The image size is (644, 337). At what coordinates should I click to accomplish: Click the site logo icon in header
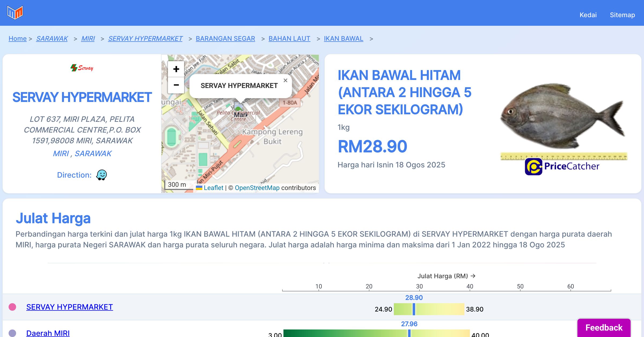click(x=15, y=13)
